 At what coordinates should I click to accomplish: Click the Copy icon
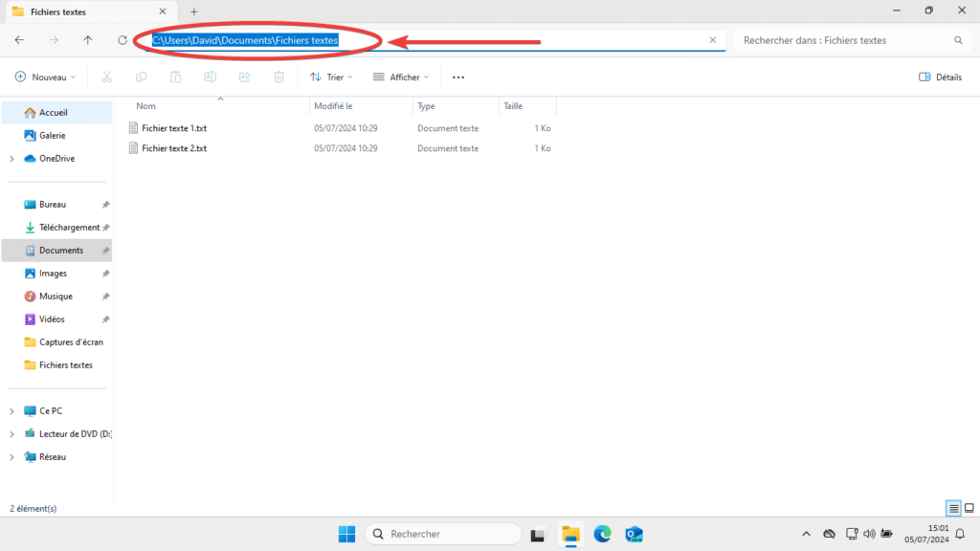141,77
